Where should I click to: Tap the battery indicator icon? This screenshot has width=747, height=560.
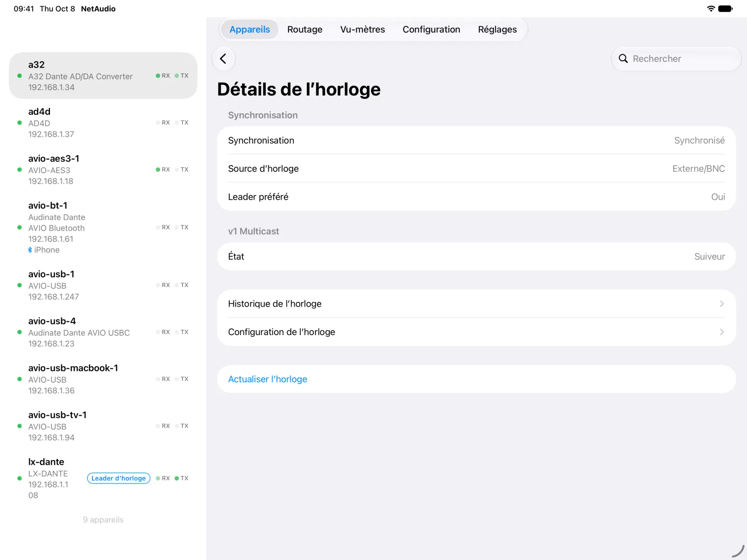pos(726,8)
